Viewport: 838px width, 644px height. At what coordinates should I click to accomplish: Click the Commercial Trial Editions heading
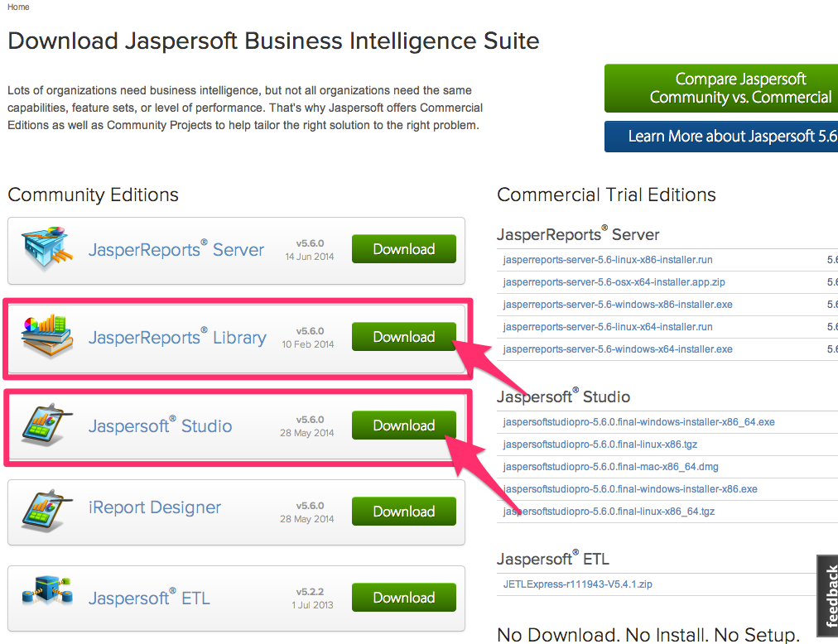pyautogui.click(x=607, y=195)
